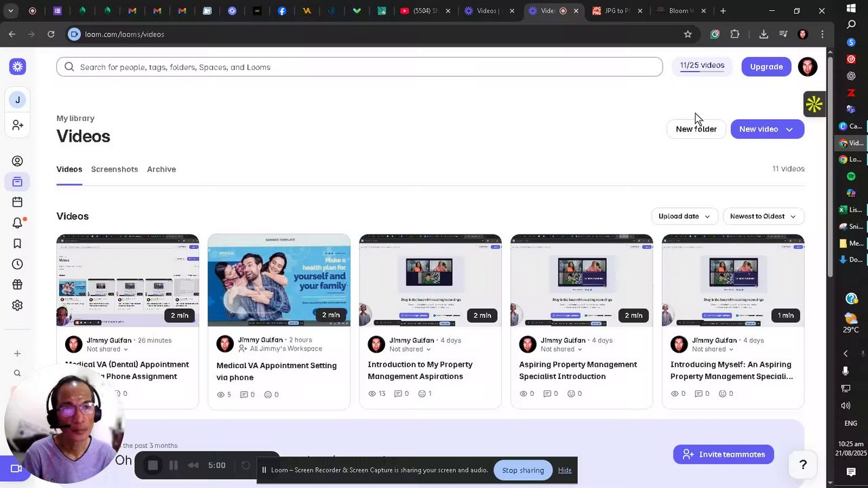Open the account avatar in Loom header
Image resolution: width=868 pixels, height=488 pixels.
807,66
